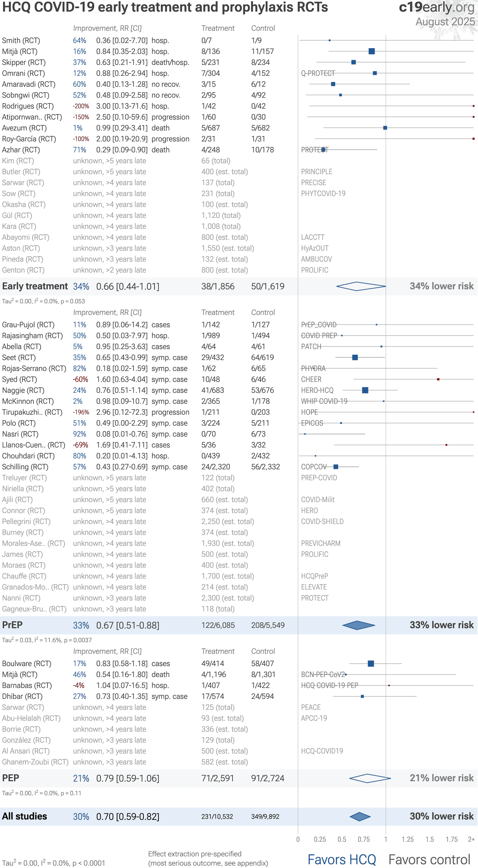Click the All studies summary heading
478x868 pixels.
pos(25,816)
